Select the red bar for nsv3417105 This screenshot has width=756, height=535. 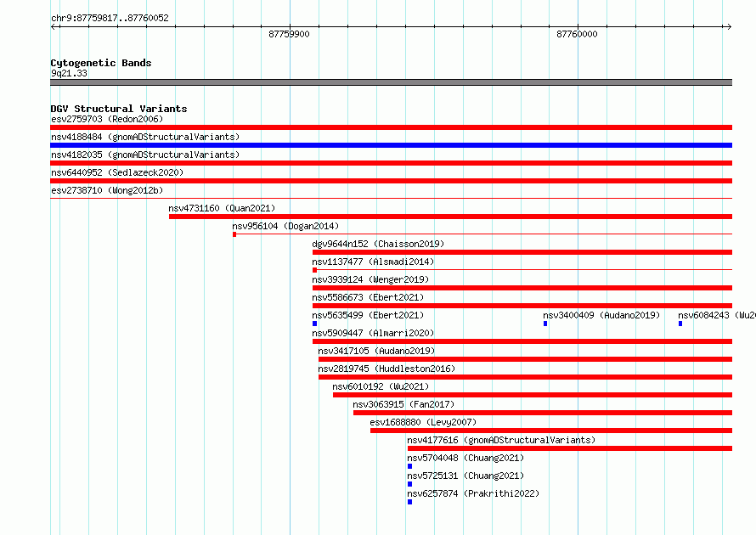(x=525, y=359)
